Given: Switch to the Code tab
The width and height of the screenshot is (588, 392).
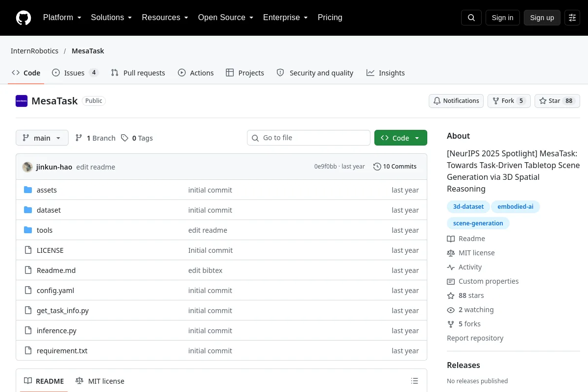Looking at the screenshot, I should 26,73.
